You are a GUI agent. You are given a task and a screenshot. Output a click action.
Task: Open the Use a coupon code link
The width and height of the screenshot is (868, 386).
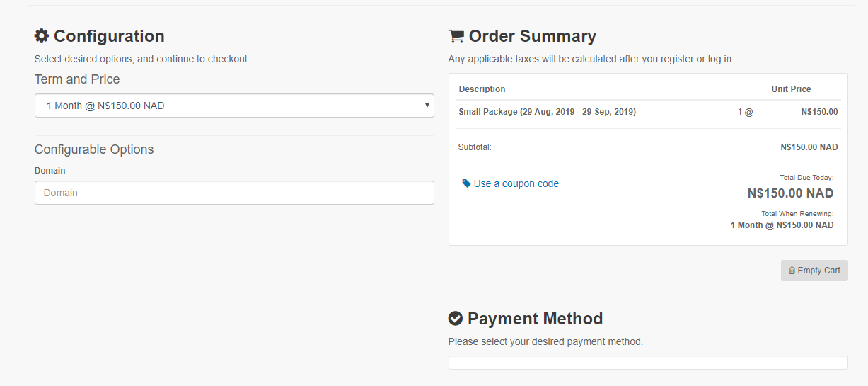pos(516,183)
